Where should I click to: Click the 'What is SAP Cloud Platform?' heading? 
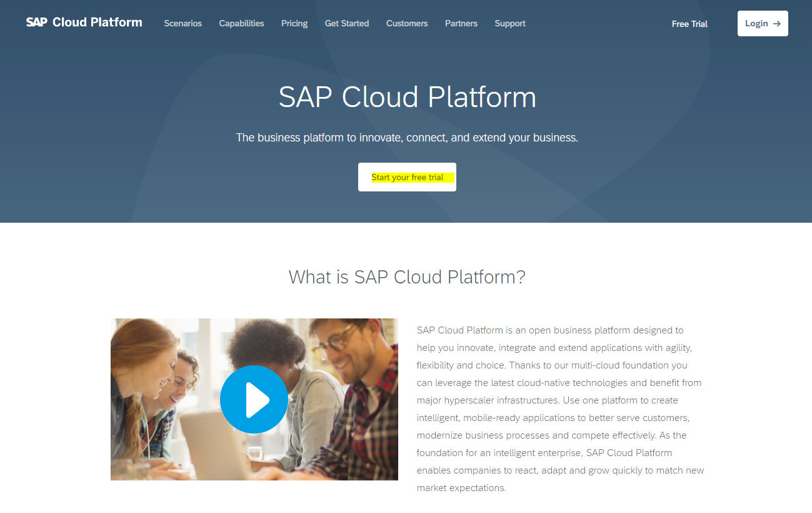[x=407, y=277]
